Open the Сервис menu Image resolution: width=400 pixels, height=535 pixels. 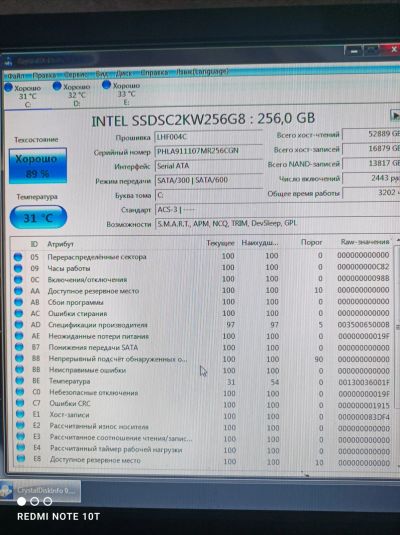[75, 74]
